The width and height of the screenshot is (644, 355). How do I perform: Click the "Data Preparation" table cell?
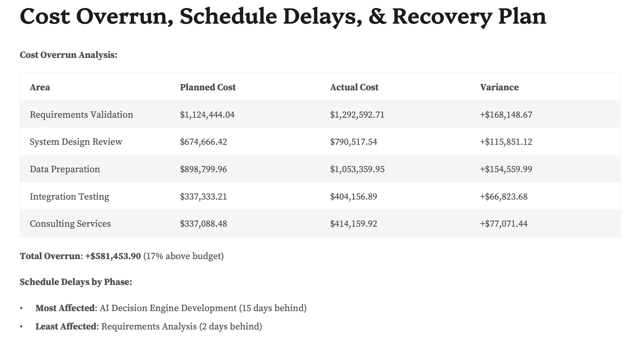65,169
